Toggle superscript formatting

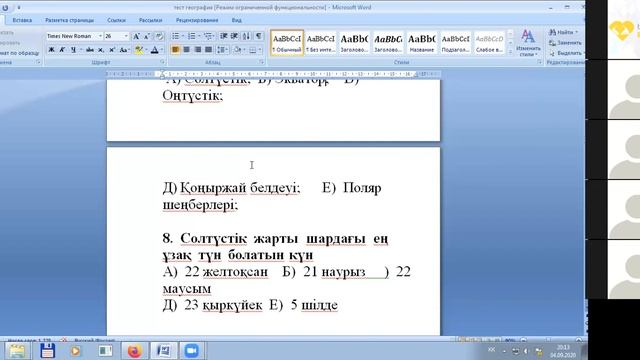tap(112, 50)
